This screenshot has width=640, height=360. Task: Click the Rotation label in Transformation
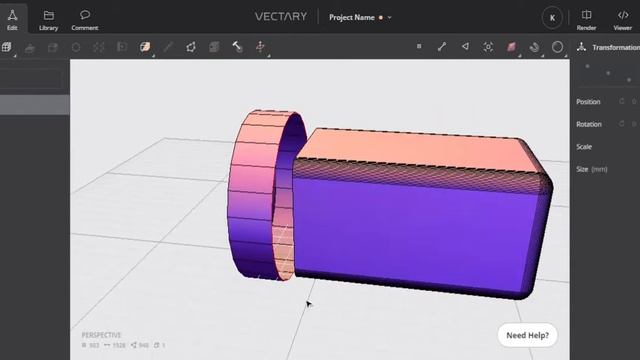tap(589, 124)
